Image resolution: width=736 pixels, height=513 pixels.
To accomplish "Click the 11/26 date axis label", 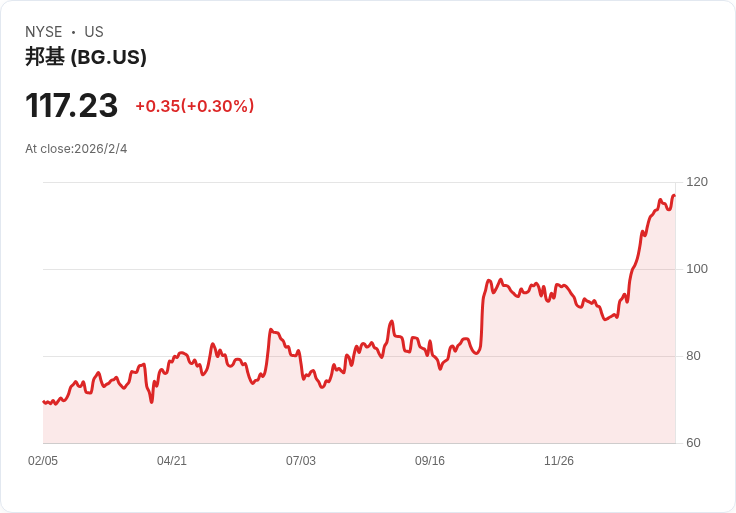I will point(559,461).
